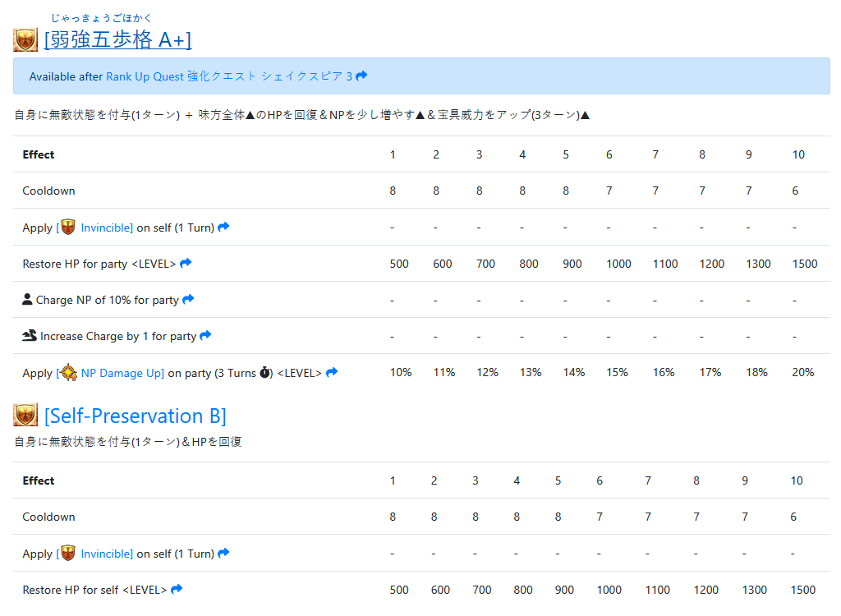Click arrow icon after Increase Charge by 1
Image resolution: width=841 pixels, height=616 pixels.
tap(205, 335)
